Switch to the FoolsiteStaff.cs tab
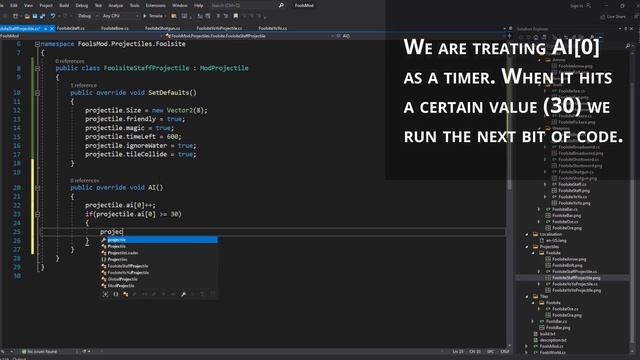The height and width of the screenshot is (360, 640). 71,28
